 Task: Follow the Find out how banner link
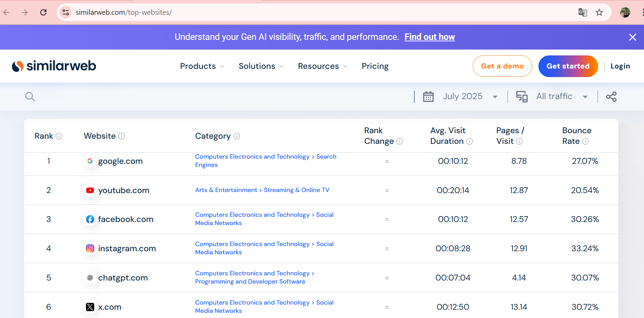(x=429, y=37)
